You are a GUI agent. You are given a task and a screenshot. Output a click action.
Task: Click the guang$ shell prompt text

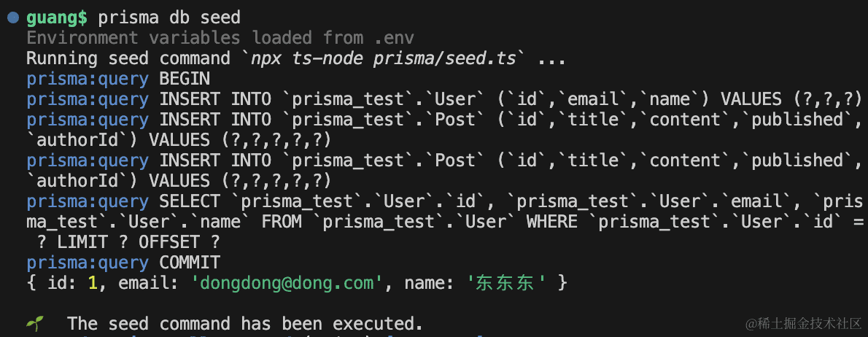(56, 18)
